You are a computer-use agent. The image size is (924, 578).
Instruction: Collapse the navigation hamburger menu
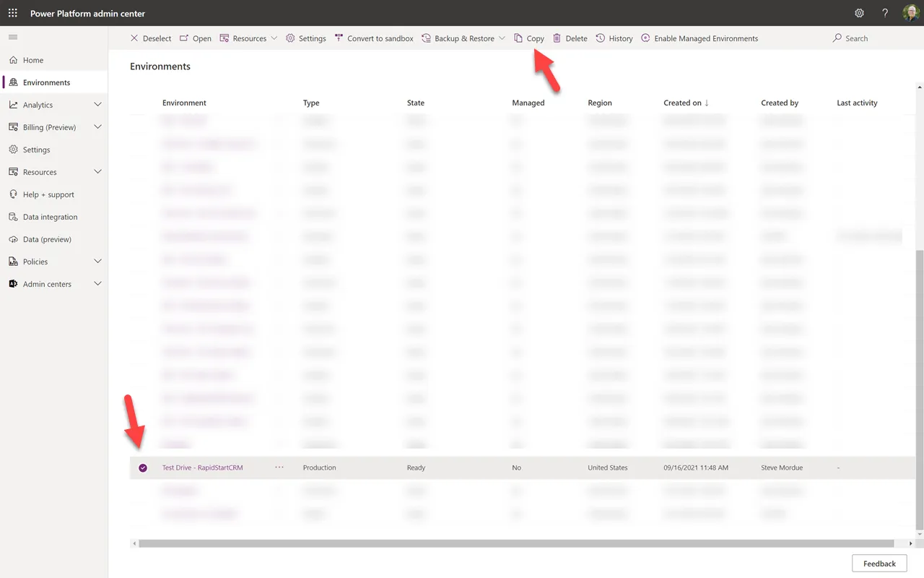click(x=13, y=37)
